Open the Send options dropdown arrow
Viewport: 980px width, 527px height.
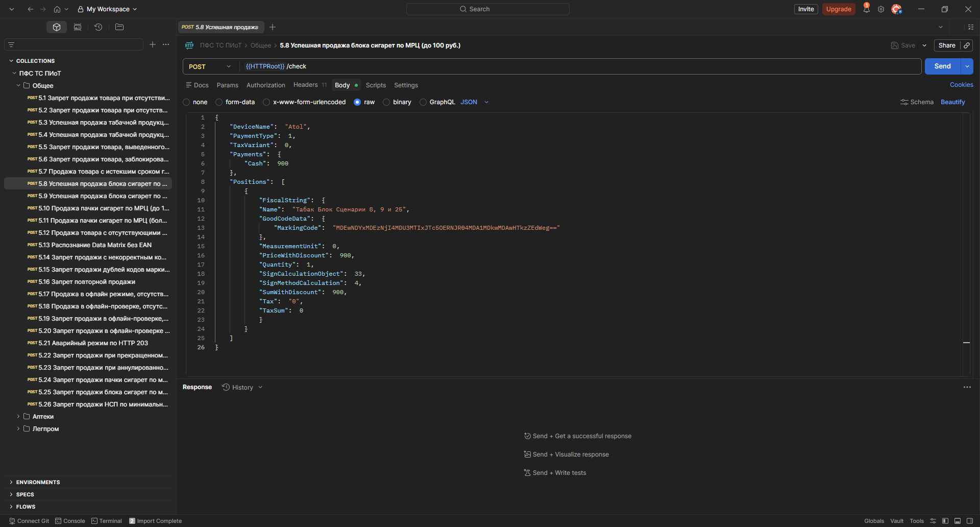[967, 66]
